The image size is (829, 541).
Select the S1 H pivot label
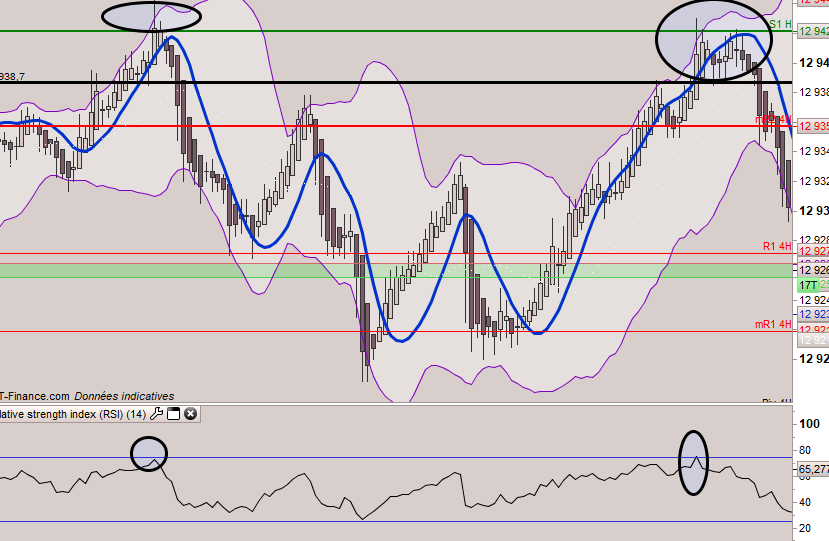[x=780, y=24]
